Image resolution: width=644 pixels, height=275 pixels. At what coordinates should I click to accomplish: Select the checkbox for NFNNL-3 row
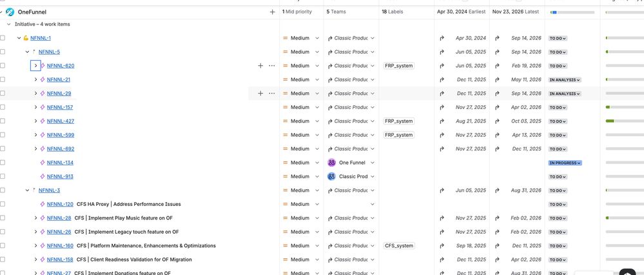(x=3, y=190)
